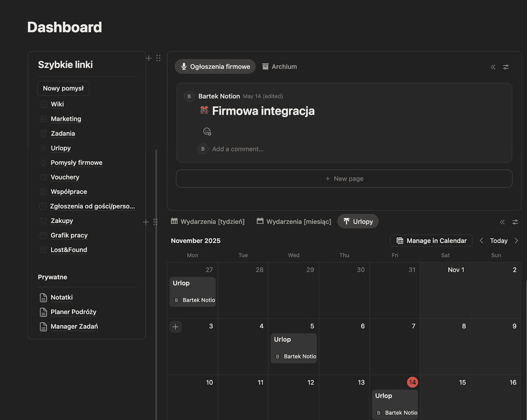Open Wydarzenia [tydzień] tab
The width and height of the screenshot is (527, 420).
[x=208, y=222]
